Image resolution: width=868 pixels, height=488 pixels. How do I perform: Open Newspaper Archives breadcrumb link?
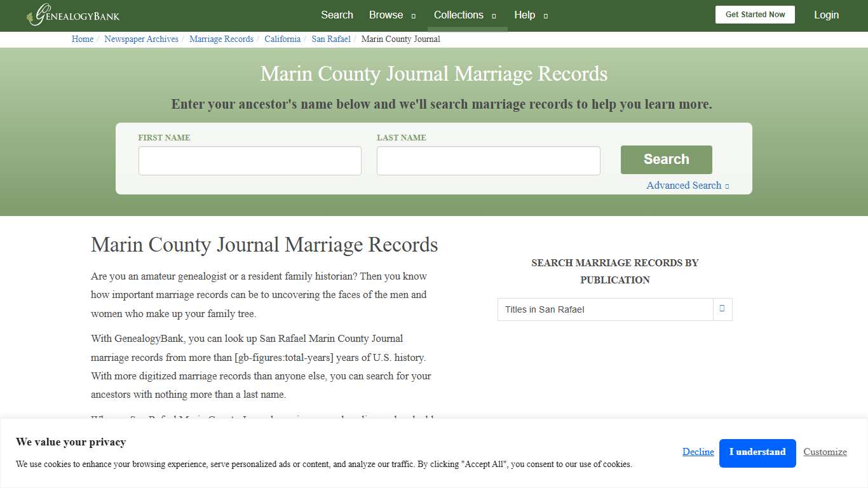click(x=141, y=39)
